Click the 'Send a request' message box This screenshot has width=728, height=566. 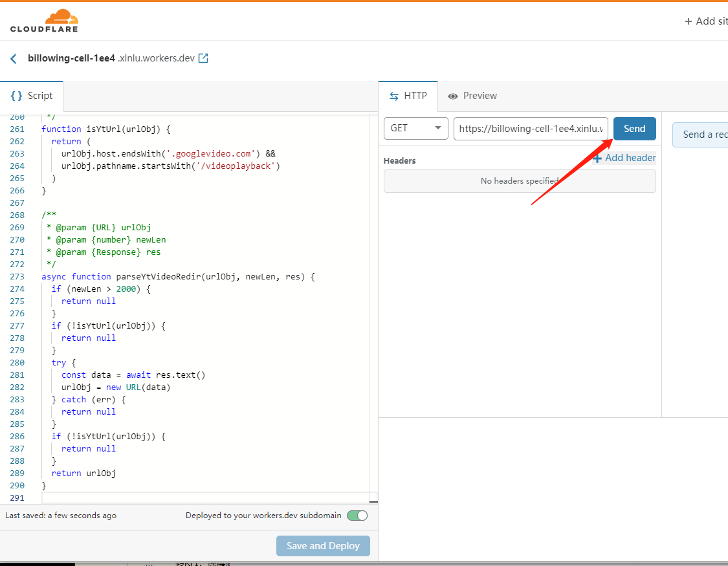coord(700,135)
